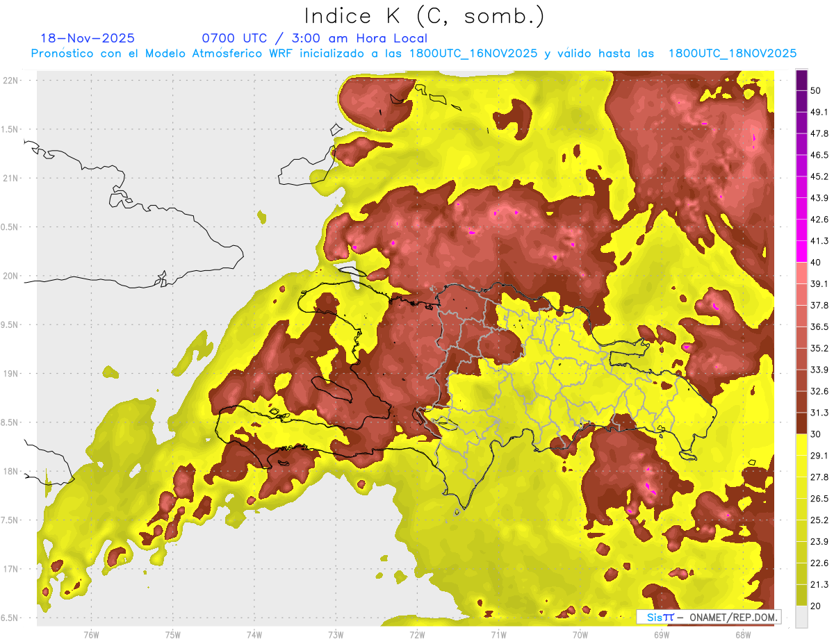Click the '20' value on the color scale
The width and height of the screenshot is (834, 644).
tap(816, 606)
